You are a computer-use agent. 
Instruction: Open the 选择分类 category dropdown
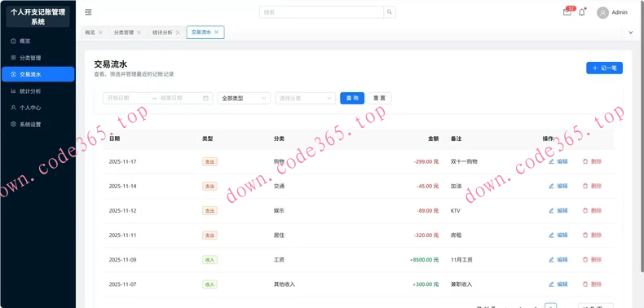[306, 98]
